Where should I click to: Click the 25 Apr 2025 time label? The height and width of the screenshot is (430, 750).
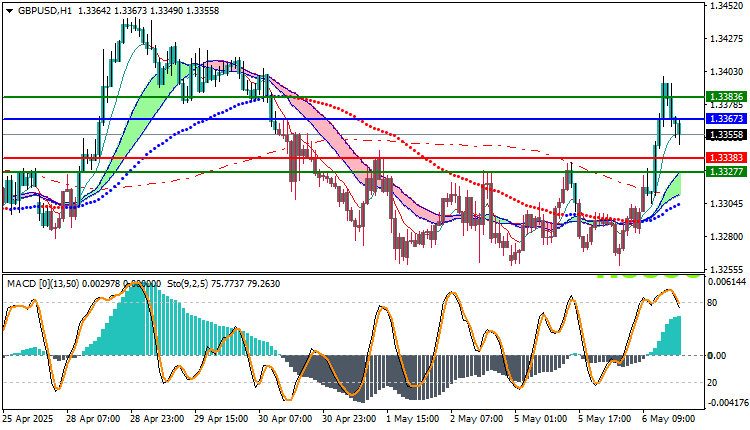(x=28, y=419)
